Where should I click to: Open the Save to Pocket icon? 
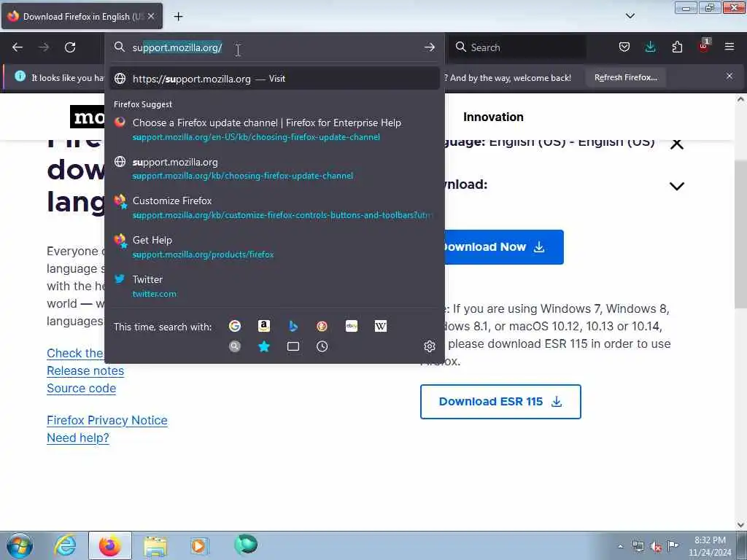[624, 47]
